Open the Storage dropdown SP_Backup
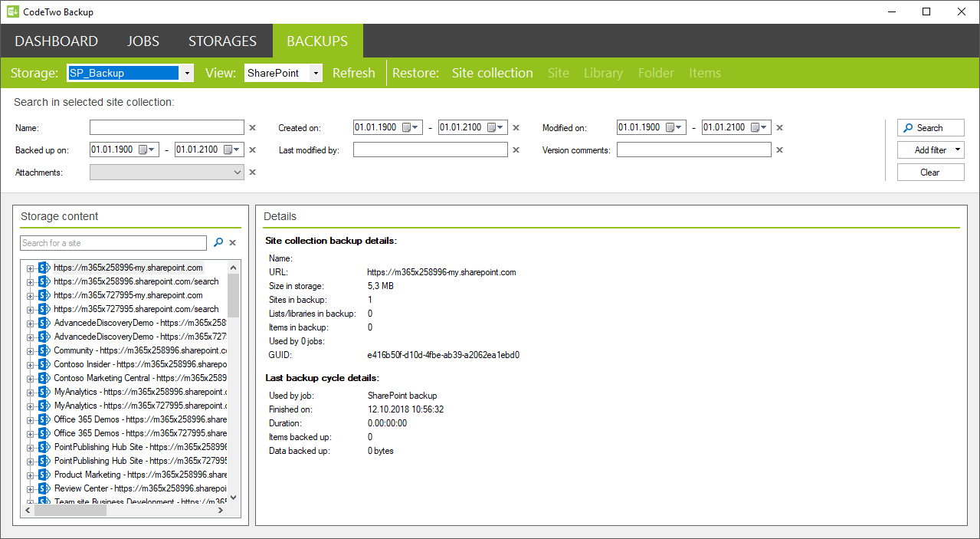Image resolution: width=980 pixels, height=539 pixels. (x=187, y=73)
